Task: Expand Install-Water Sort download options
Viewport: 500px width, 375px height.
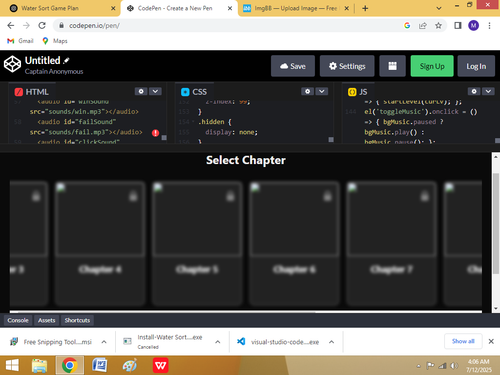Action: point(218,342)
